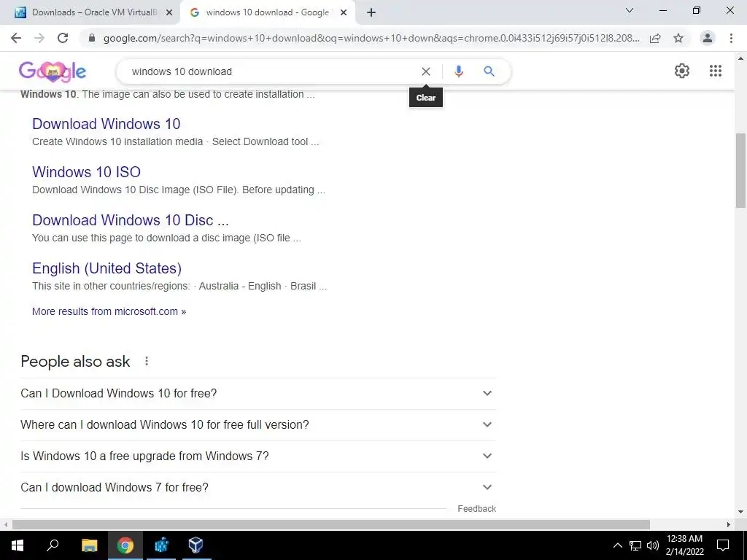Click into the Google search input field

tap(271, 71)
